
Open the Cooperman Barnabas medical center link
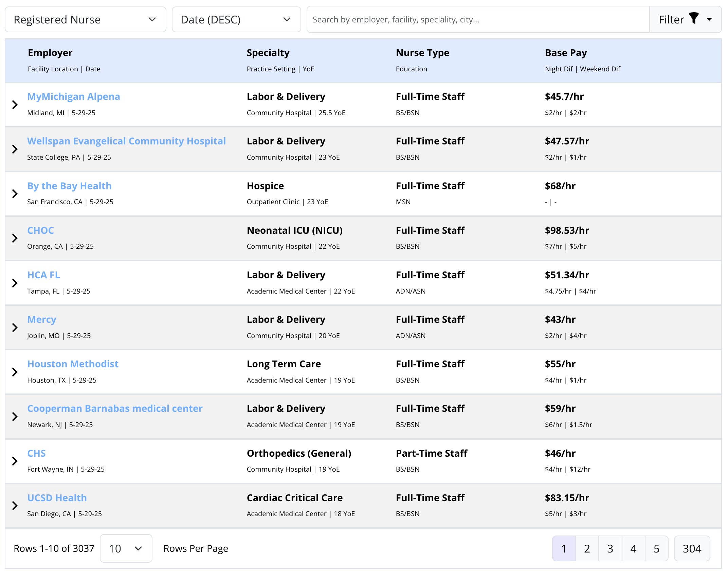pos(115,408)
